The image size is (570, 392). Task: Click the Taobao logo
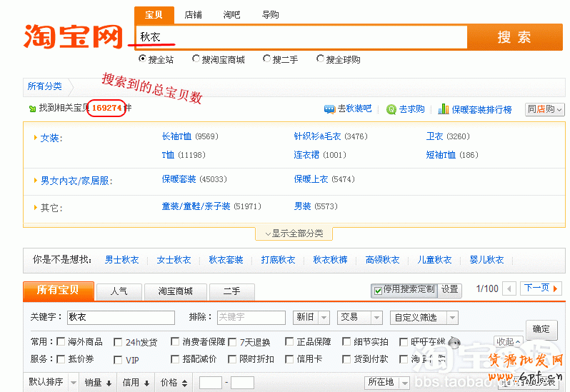point(74,36)
